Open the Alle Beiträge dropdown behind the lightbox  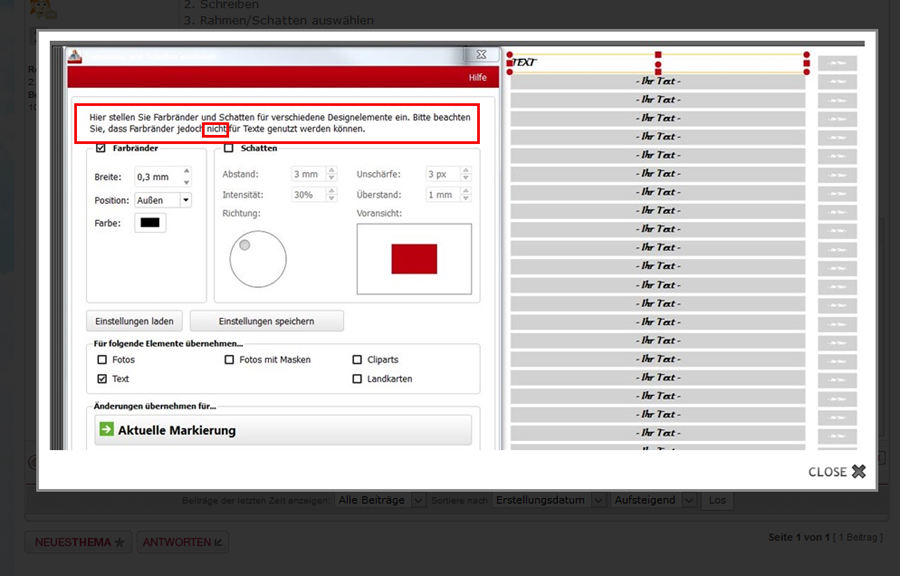(380, 500)
